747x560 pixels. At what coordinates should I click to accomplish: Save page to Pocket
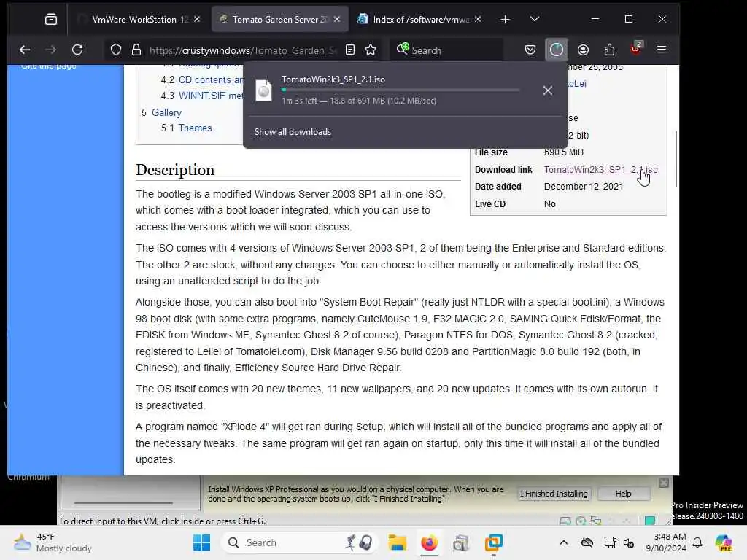click(530, 50)
